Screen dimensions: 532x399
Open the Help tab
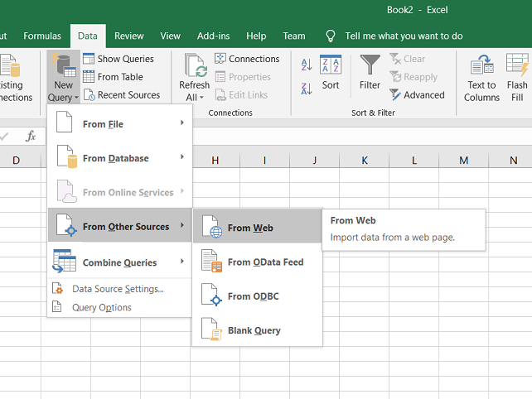pos(256,36)
